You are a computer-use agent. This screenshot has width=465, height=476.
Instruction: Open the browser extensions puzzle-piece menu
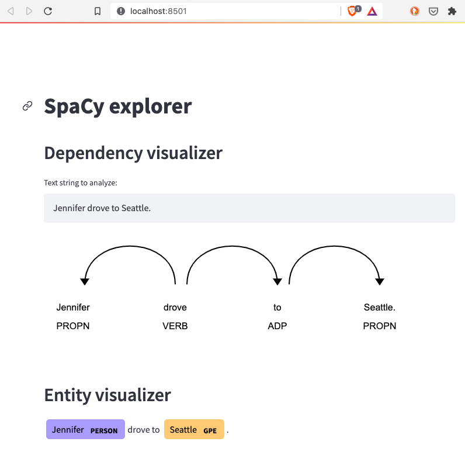click(x=452, y=11)
